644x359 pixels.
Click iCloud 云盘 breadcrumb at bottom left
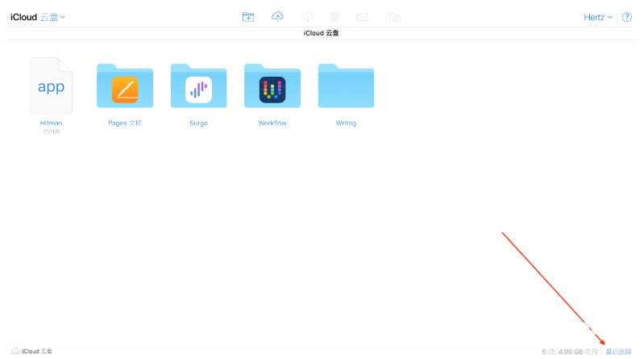coord(32,351)
